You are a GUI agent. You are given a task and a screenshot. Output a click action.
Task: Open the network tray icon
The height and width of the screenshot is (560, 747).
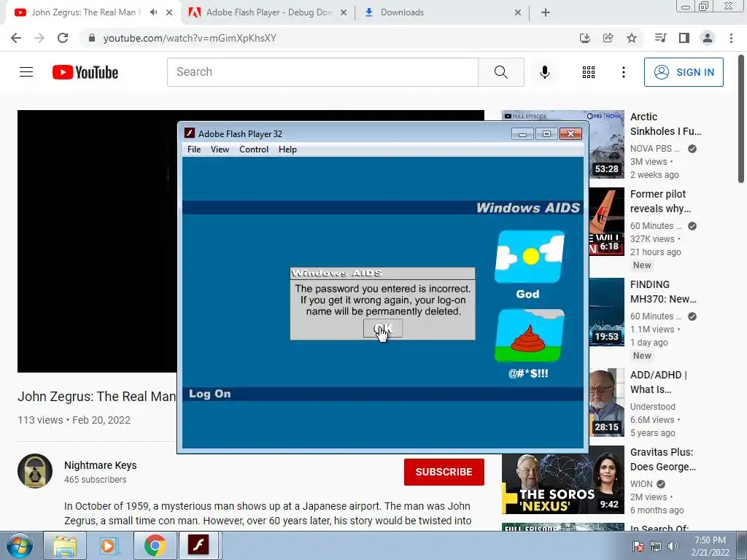(x=656, y=546)
